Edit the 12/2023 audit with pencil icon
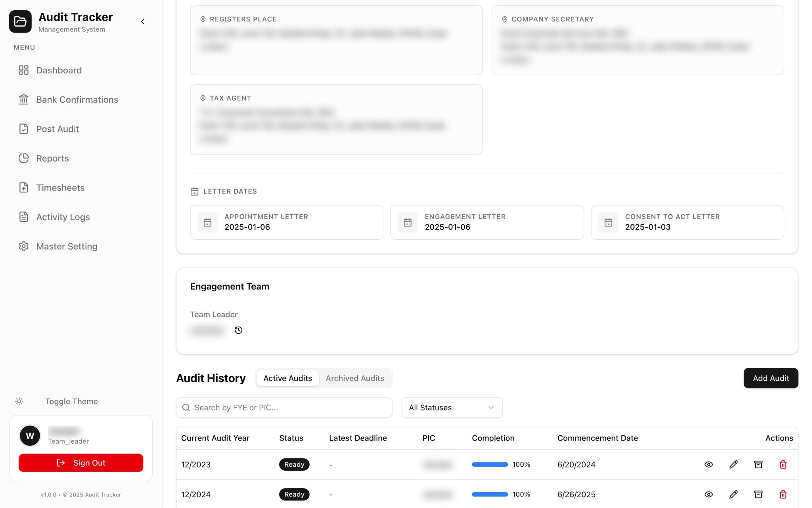 pyautogui.click(x=733, y=464)
